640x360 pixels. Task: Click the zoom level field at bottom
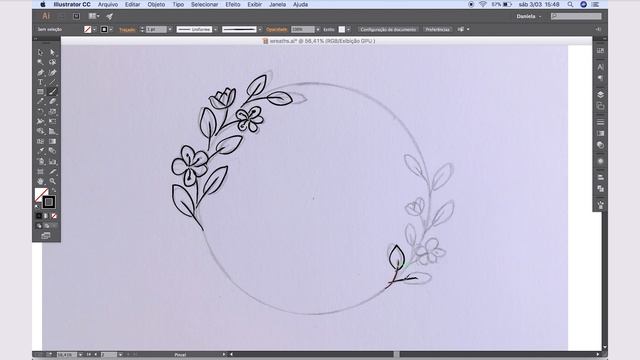pyautogui.click(x=67, y=355)
